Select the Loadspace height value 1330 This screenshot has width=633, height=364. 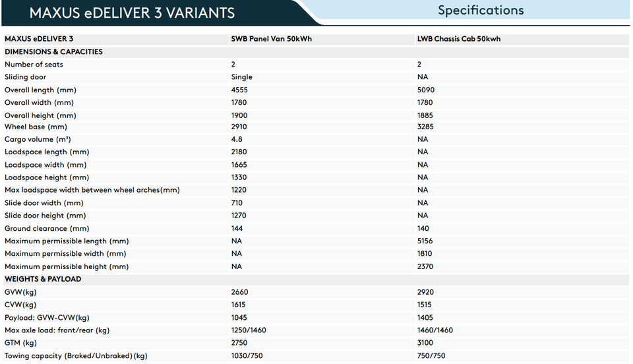239,177
